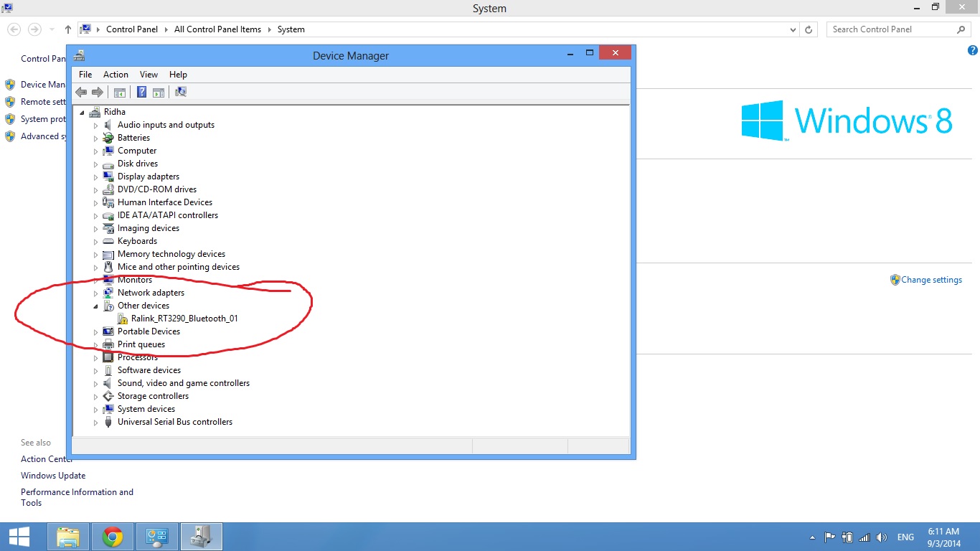
Task: Select the Imaging devices camera icon
Action: tap(108, 228)
